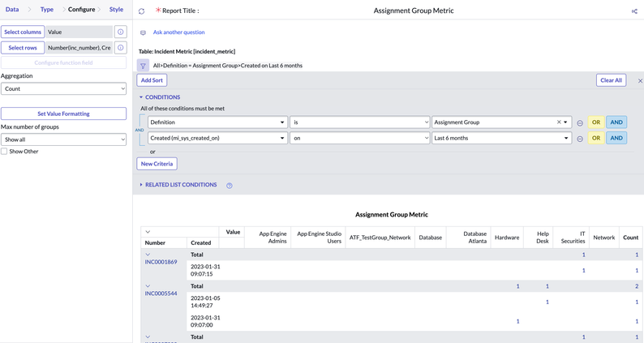The height and width of the screenshot is (343, 644).
Task: Collapse the CONDITIONS section
Action: [x=141, y=97]
